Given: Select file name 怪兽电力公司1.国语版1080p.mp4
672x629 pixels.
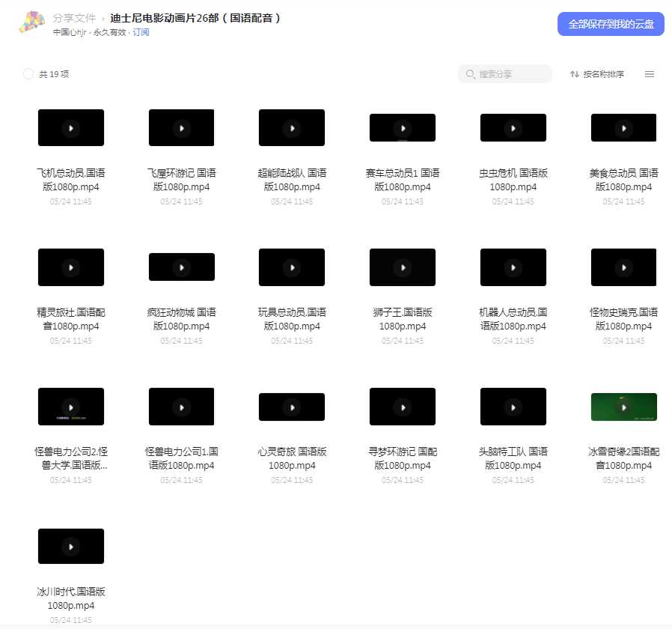Looking at the screenshot, I should (x=181, y=458).
